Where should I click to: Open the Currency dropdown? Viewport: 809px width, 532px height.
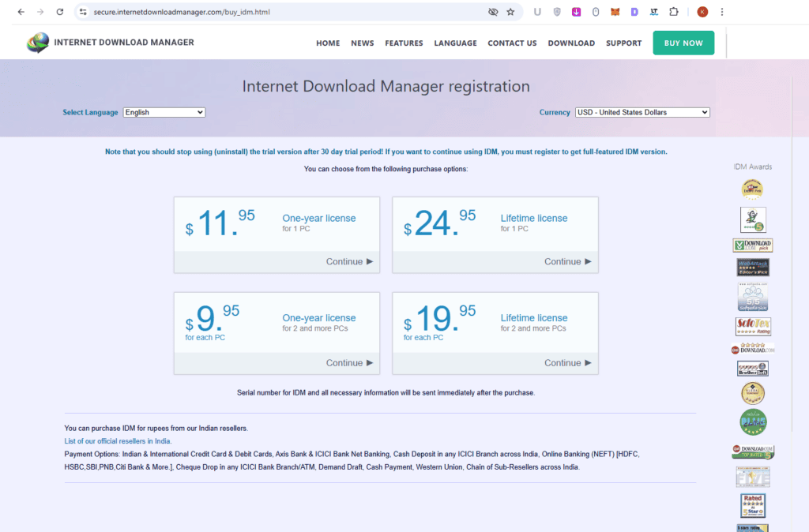642,112
